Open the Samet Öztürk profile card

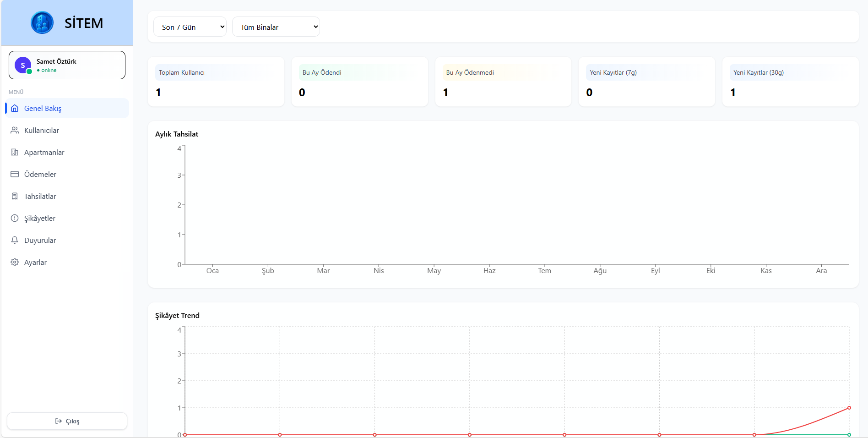pos(67,65)
